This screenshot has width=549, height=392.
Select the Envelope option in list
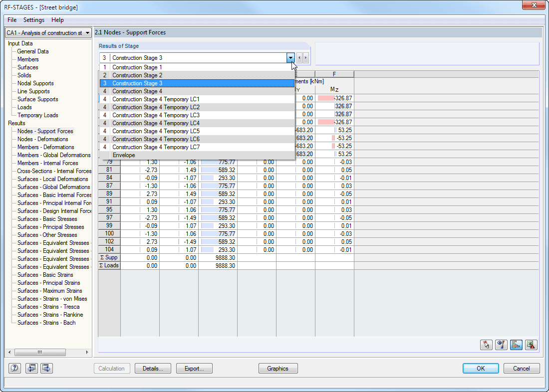click(197, 155)
